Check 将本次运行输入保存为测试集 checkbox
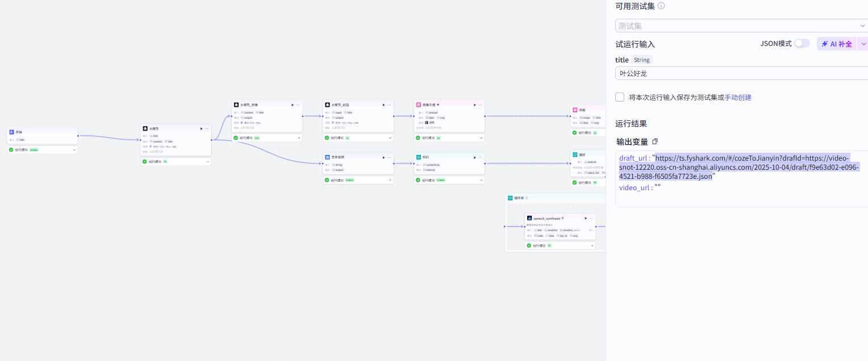 620,97
